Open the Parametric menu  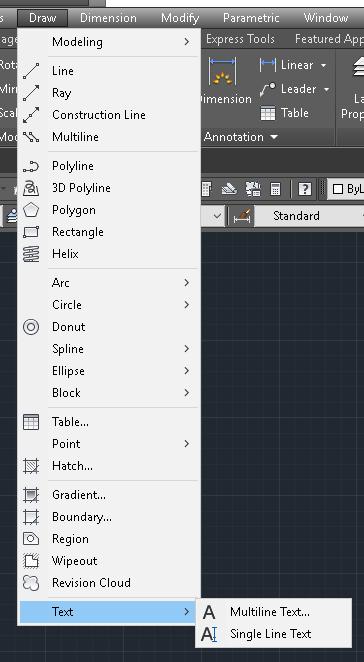251,18
